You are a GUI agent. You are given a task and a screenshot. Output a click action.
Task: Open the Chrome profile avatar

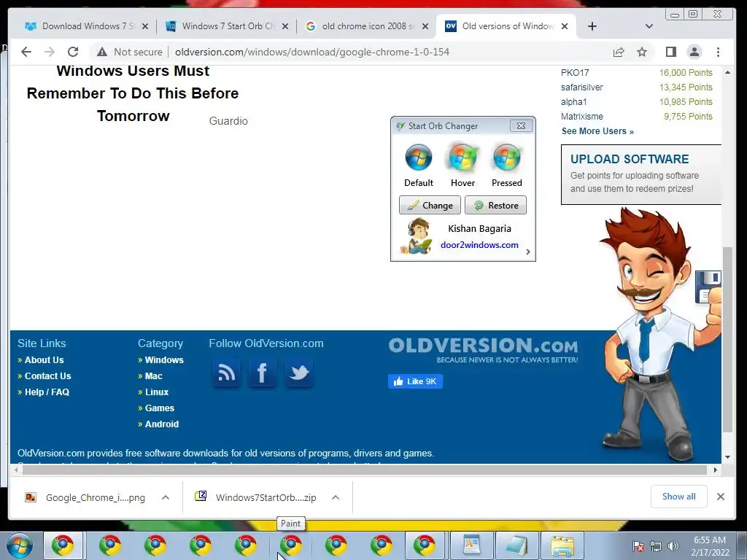tap(694, 52)
